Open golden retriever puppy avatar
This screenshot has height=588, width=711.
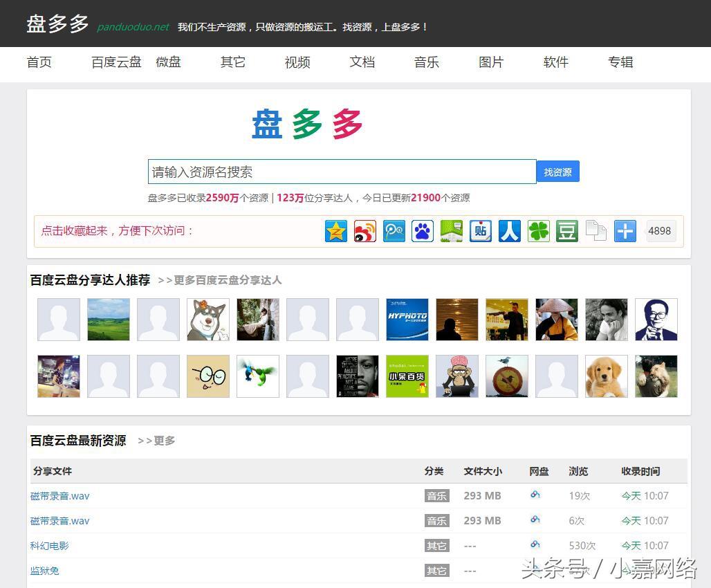pyautogui.click(x=607, y=376)
